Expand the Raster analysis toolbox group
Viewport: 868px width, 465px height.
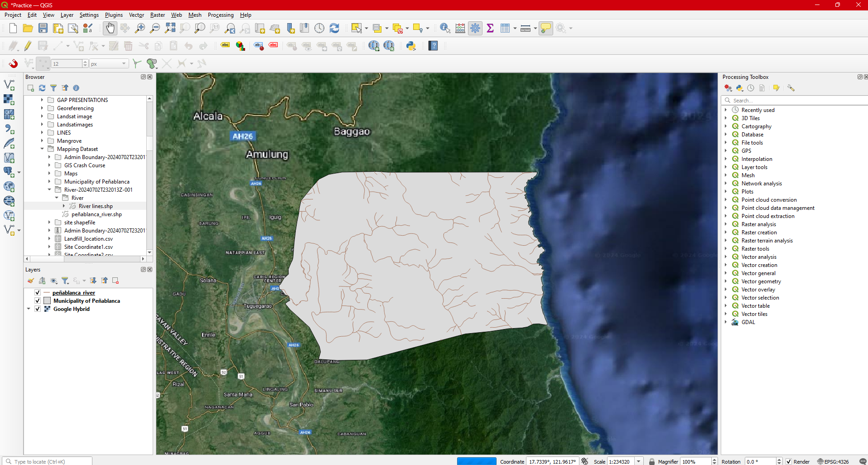click(x=726, y=224)
